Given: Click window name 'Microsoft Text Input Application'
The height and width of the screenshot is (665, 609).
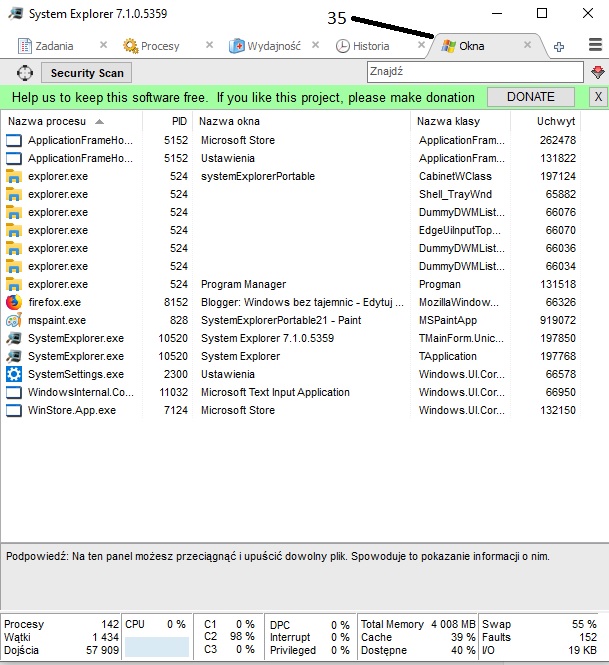Looking at the screenshot, I should [275, 392].
